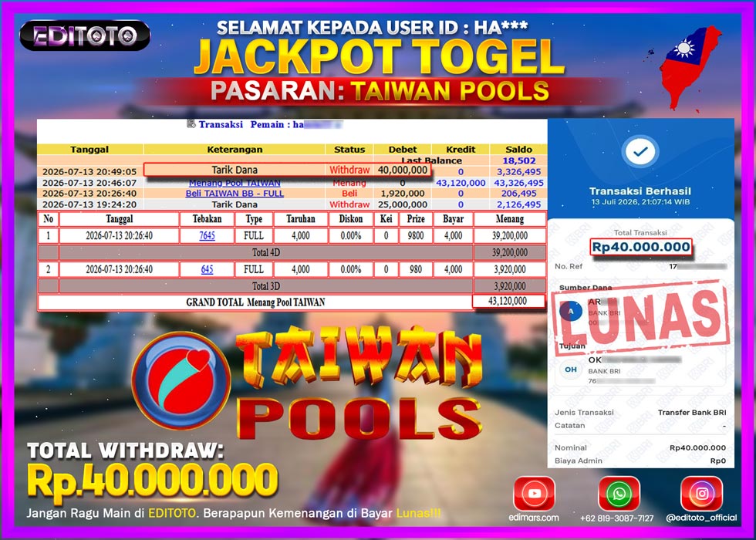Screen dimensions: 756x540
Task: Click the Transaksi list icon
Action: pyautogui.click(x=191, y=124)
